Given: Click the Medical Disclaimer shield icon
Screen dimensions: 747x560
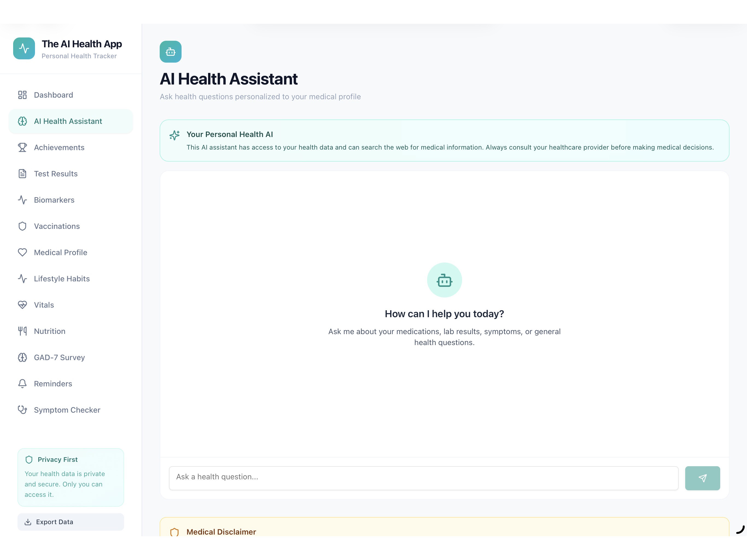Looking at the screenshot, I should click(174, 532).
